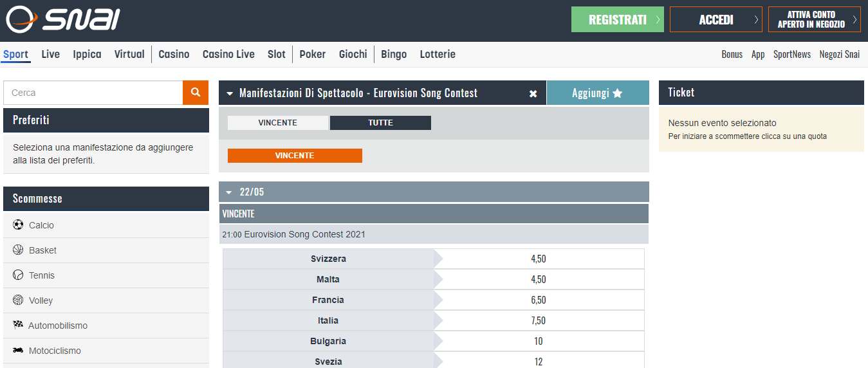868x368 pixels.
Task: Click the Ticket panel header
Action: [x=761, y=93]
